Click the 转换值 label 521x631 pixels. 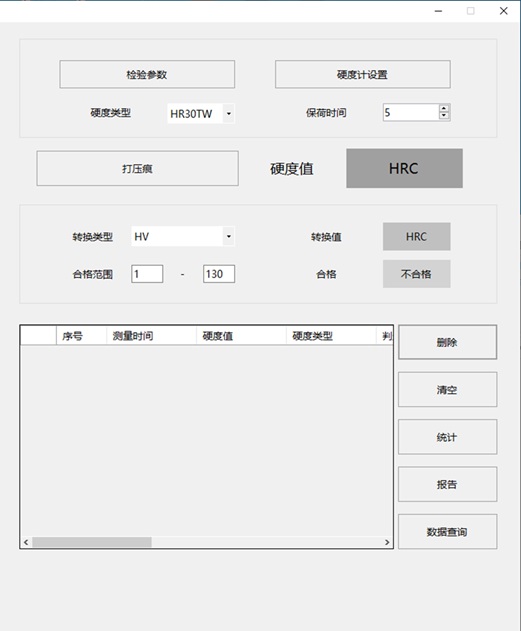pyautogui.click(x=326, y=237)
